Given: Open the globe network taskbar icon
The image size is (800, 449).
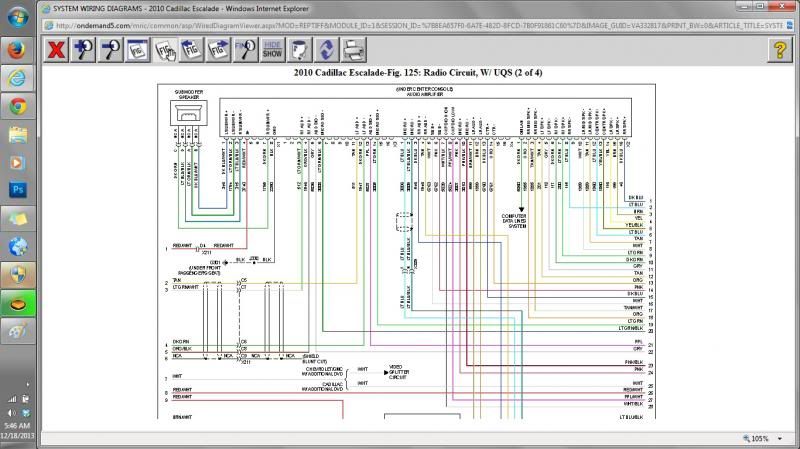Looking at the screenshot, I should click(18, 247).
